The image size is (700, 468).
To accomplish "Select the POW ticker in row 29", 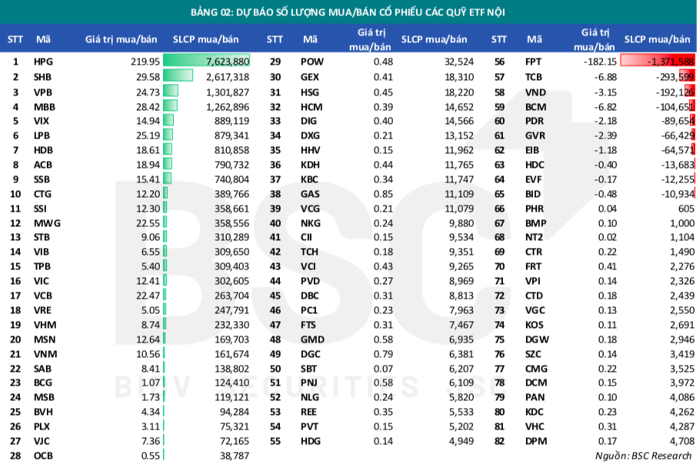I will tap(311, 61).
